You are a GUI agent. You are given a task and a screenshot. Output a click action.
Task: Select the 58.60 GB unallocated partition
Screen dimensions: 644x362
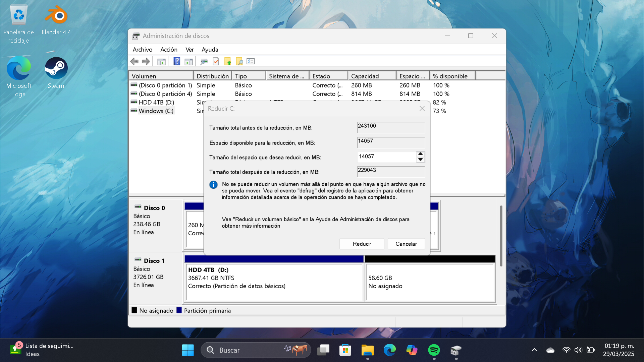coord(430,282)
